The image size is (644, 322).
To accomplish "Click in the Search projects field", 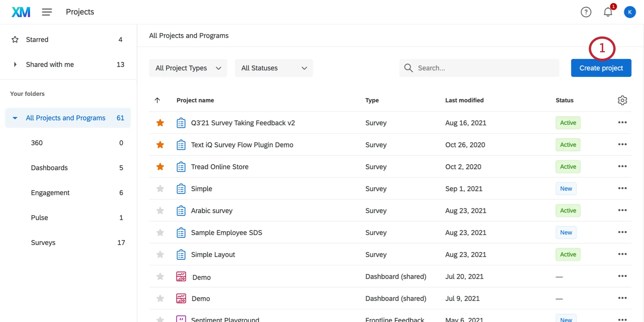I will click(x=485, y=68).
